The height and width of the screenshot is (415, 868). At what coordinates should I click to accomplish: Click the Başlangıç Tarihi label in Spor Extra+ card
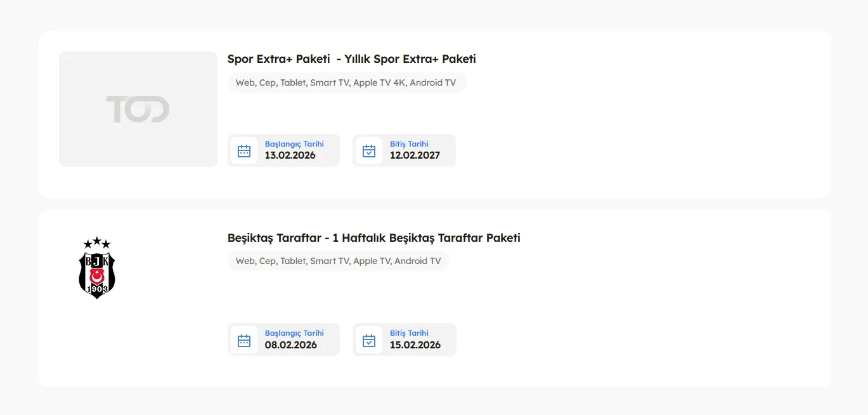pyautogui.click(x=294, y=144)
